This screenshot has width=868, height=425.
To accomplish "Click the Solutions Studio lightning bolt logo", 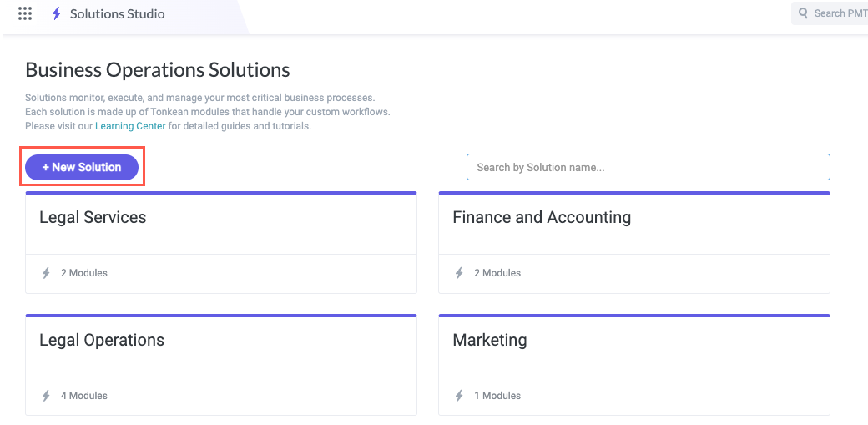I will (x=57, y=13).
